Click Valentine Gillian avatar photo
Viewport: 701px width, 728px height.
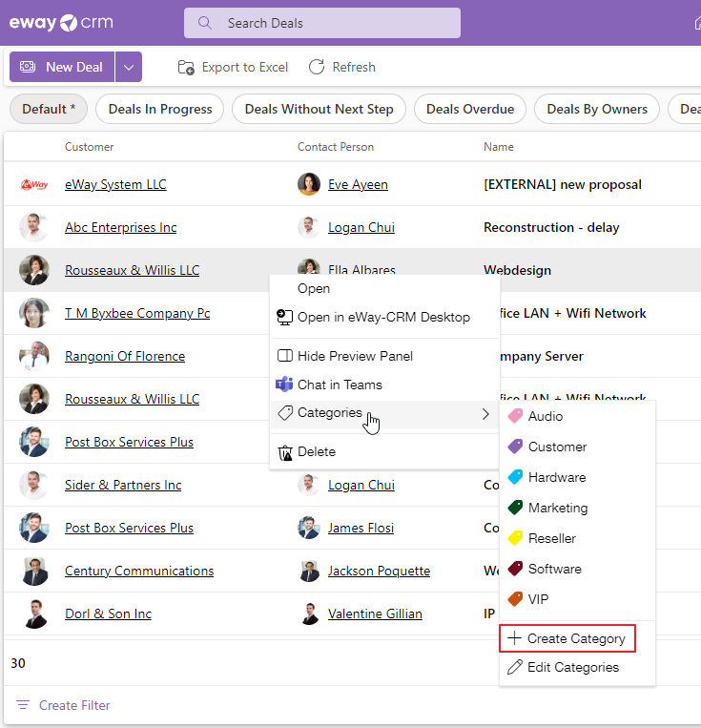309,614
